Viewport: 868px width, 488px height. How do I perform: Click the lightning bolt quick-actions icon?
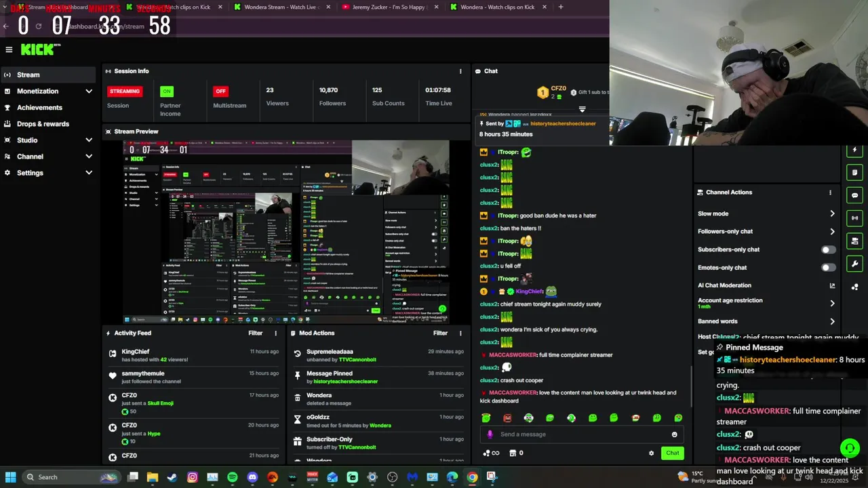point(855,150)
